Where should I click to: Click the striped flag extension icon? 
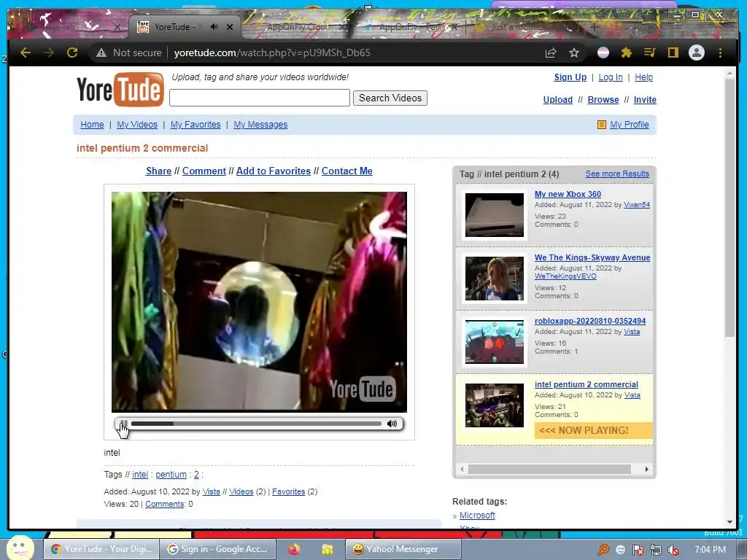click(603, 52)
